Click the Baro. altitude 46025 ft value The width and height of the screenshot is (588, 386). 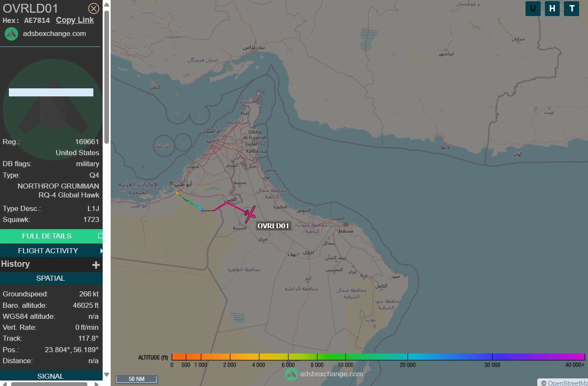click(86, 305)
